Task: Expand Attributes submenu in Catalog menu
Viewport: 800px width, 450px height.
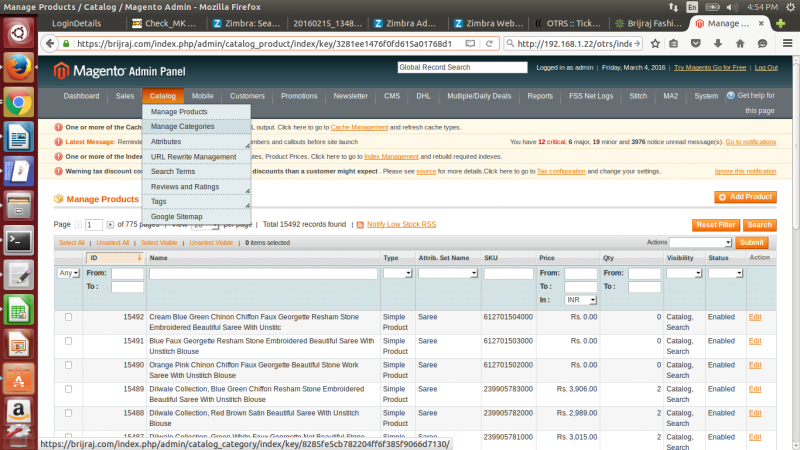Action: 196,142
